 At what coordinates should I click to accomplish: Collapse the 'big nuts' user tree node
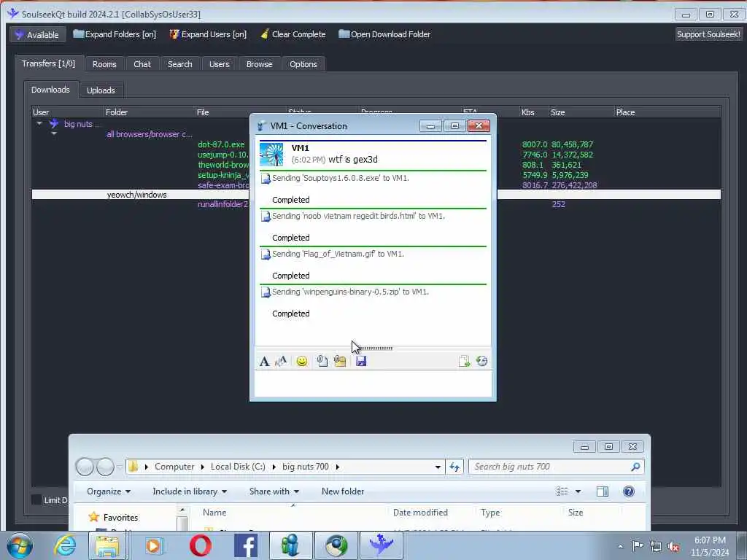click(x=39, y=124)
